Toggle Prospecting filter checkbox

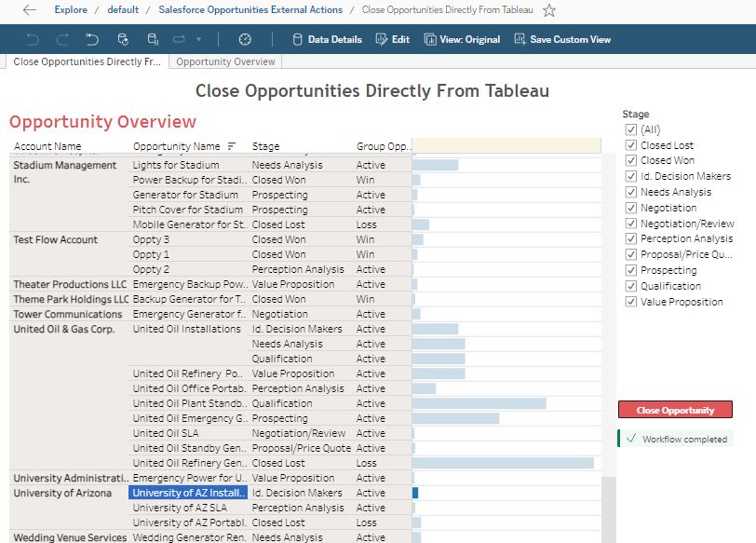pyautogui.click(x=630, y=270)
